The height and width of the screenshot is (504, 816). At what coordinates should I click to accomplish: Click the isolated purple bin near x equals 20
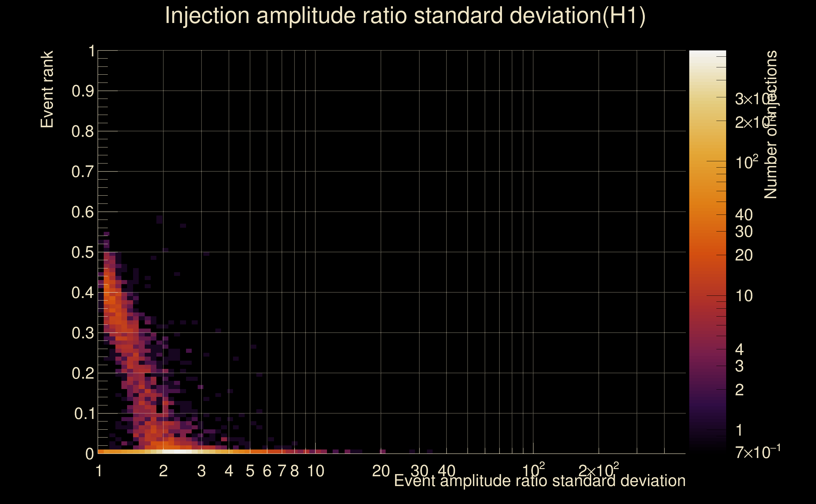[383, 451]
